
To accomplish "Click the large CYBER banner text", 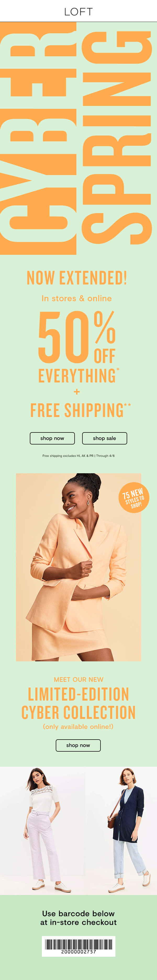I will [38, 138].
